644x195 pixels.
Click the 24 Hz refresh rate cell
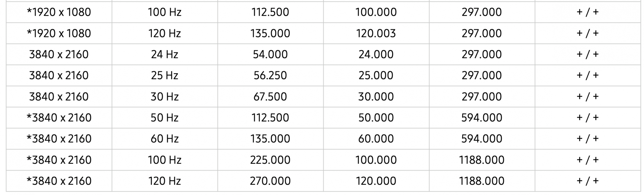(x=165, y=55)
